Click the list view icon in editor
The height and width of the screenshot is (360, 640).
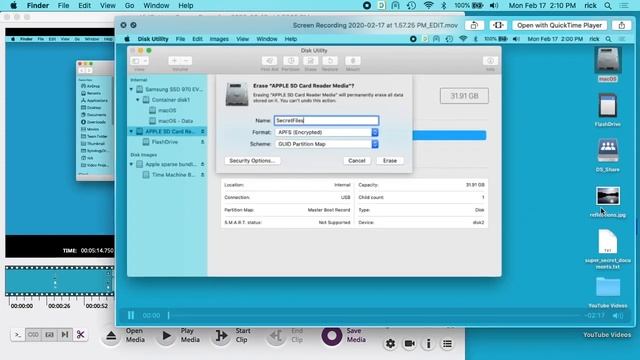click(x=447, y=344)
